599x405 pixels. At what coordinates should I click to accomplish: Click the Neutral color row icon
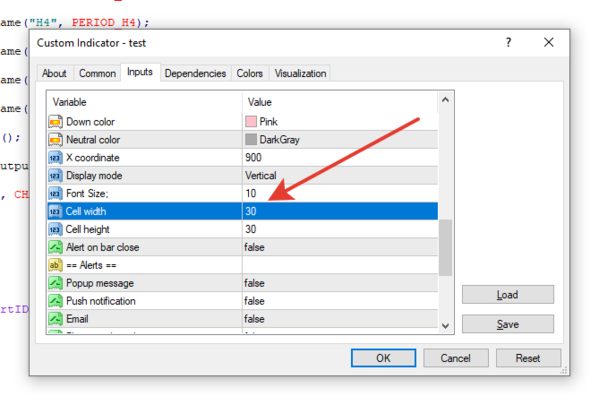tap(55, 139)
